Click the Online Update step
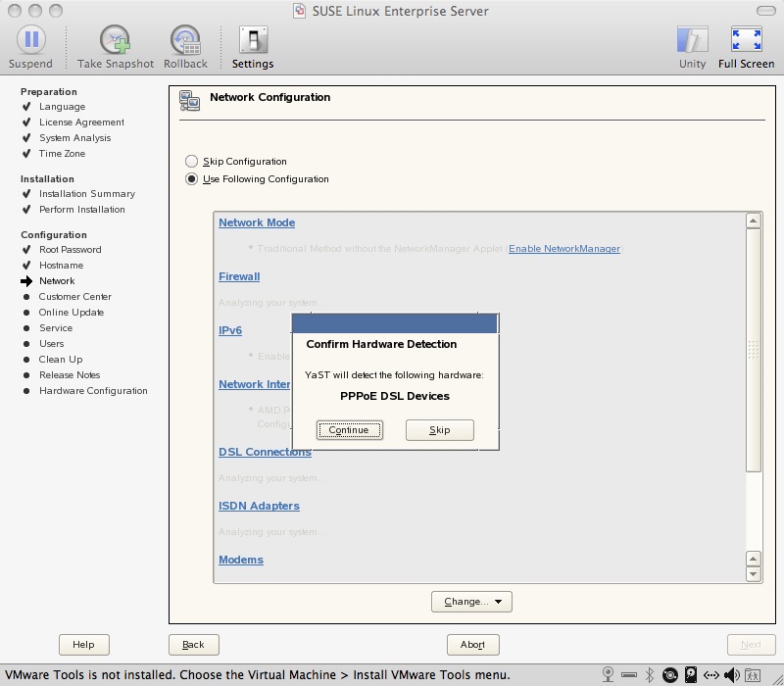This screenshot has width=784, height=686. coord(72,312)
